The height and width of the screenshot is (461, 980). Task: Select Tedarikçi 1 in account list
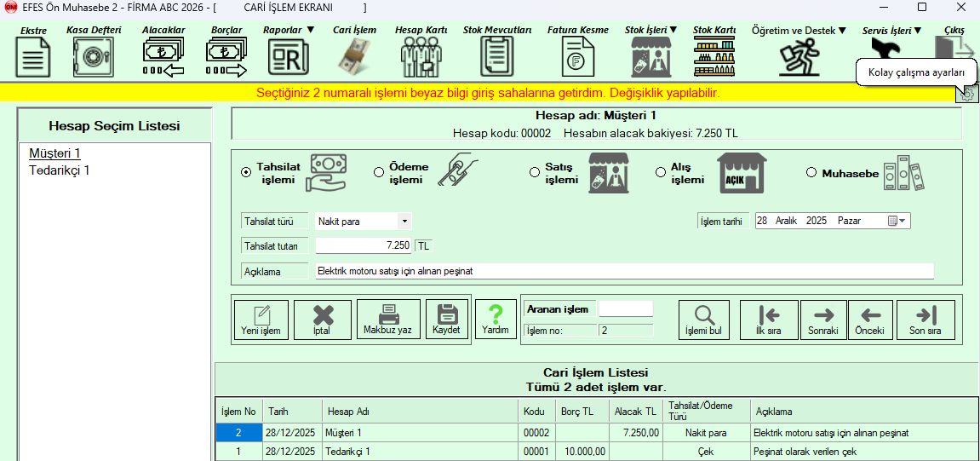pos(60,170)
